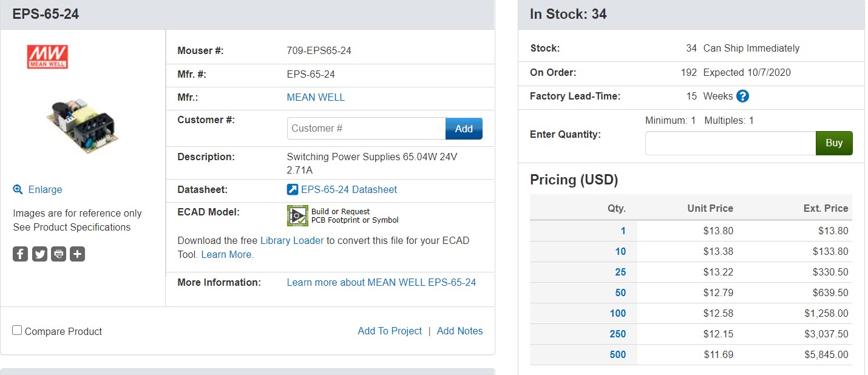Click the $133.80 extended price

tap(830, 251)
